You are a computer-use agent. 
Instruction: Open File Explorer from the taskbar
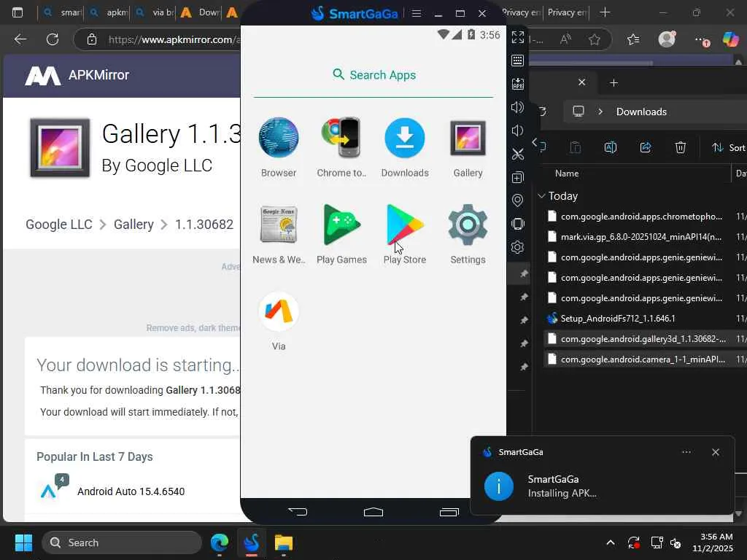pyautogui.click(x=284, y=542)
